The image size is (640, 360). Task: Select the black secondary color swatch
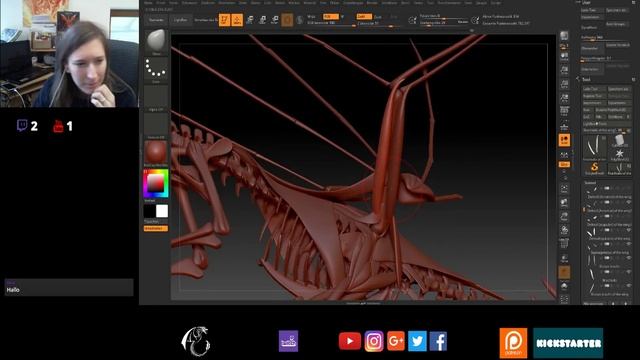coord(150,211)
